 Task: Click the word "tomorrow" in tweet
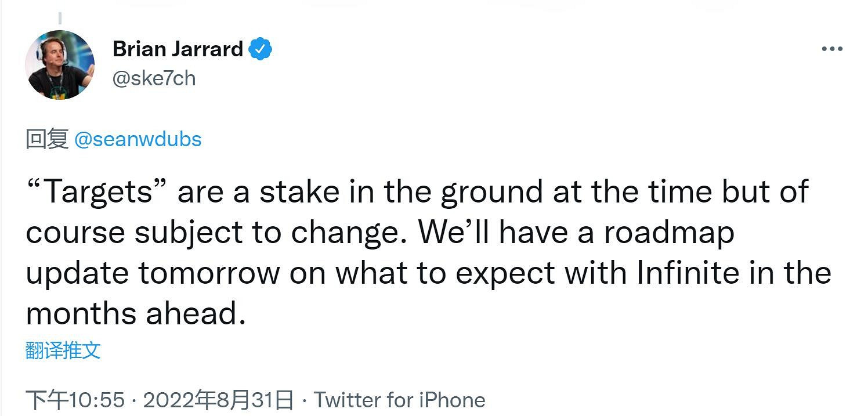209,273
